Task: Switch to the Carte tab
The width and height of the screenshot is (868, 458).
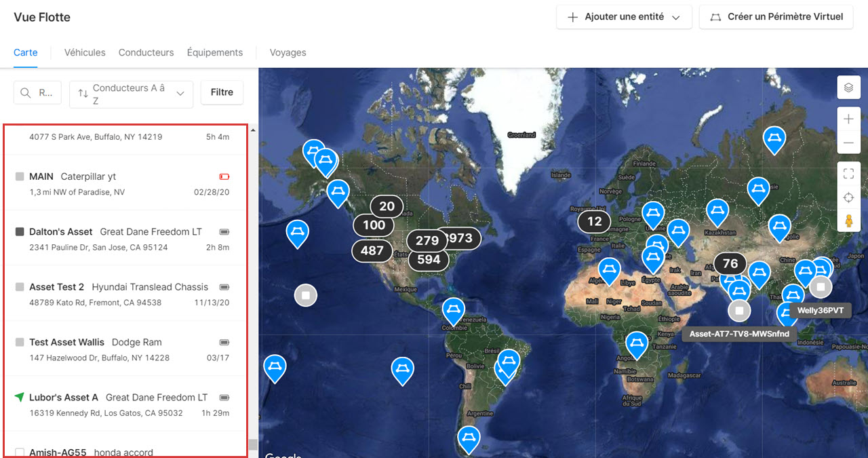Action: [x=26, y=52]
